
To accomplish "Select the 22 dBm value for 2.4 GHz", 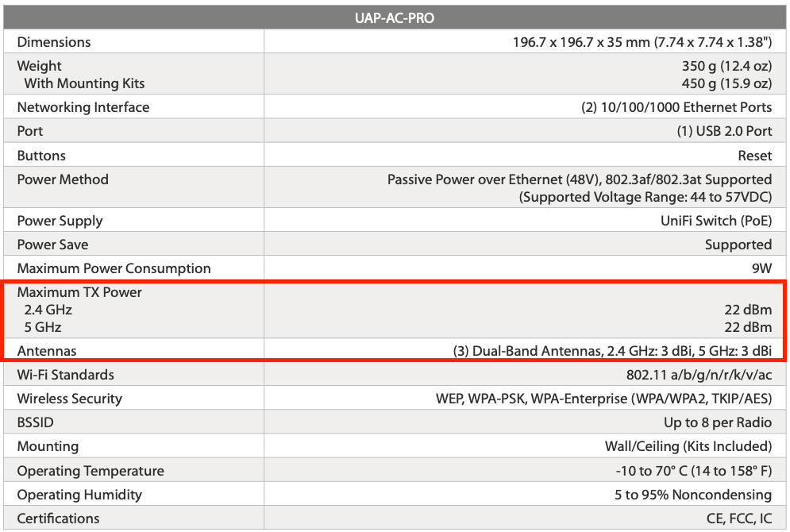I will pyautogui.click(x=748, y=310).
